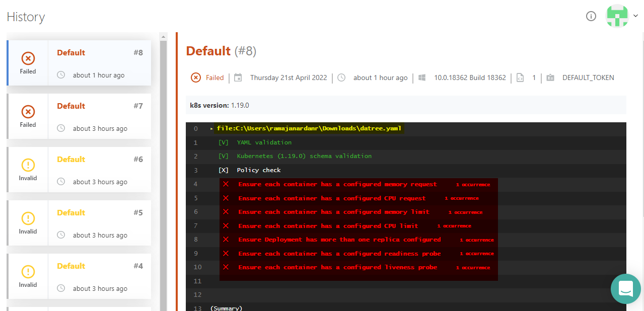Click red X beside memory request rule
Image resolution: width=644 pixels, height=311 pixels.
pos(226,184)
